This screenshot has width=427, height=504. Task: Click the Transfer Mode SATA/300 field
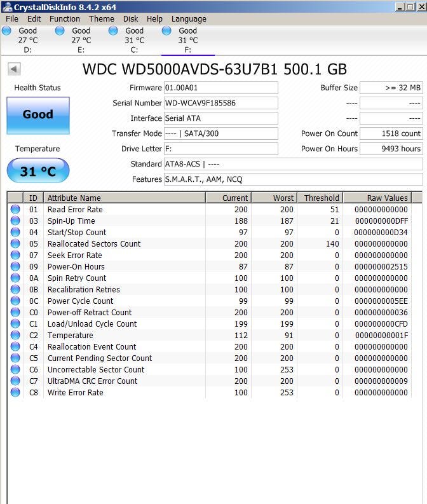[220, 133]
